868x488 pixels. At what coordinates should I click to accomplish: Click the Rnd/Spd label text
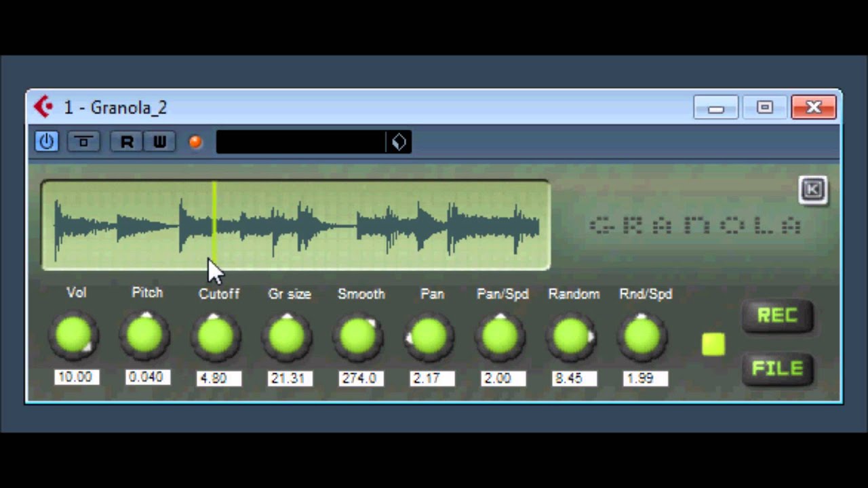click(646, 294)
